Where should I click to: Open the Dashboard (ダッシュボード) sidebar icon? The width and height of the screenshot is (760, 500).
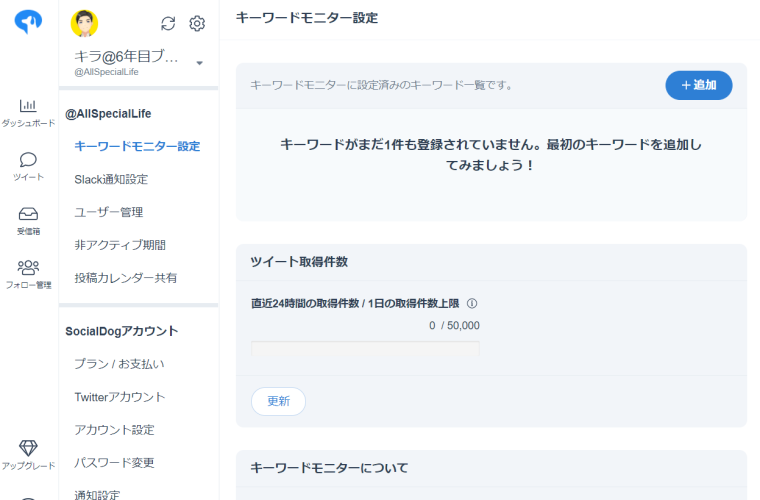(x=28, y=106)
